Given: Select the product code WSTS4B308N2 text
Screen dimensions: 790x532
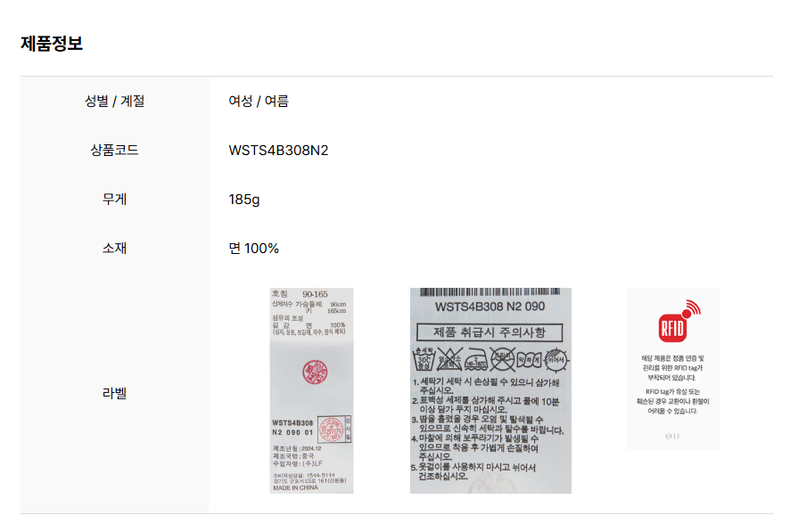Looking at the screenshot, I should [278, 151].
